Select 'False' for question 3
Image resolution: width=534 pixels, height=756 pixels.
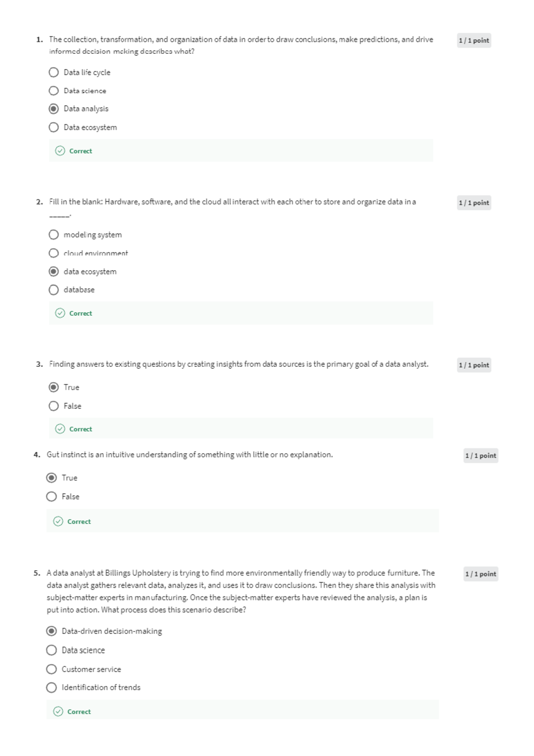point(54,406)
